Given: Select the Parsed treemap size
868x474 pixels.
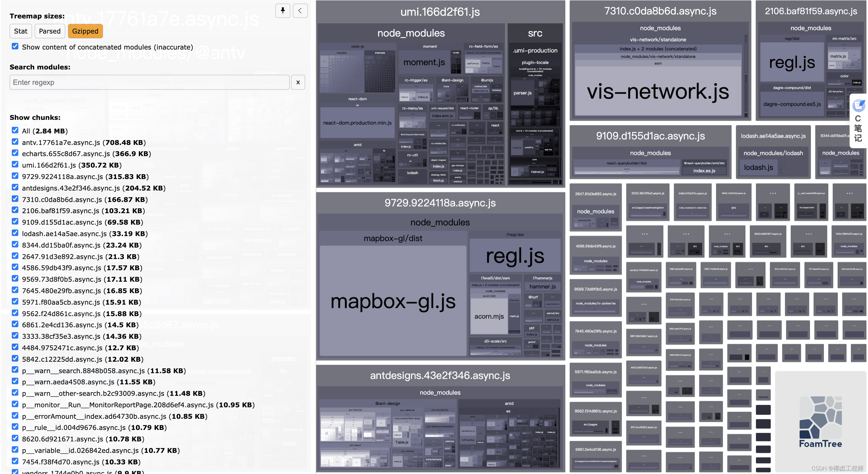Looking at the screenshot, I should point(50,31).
